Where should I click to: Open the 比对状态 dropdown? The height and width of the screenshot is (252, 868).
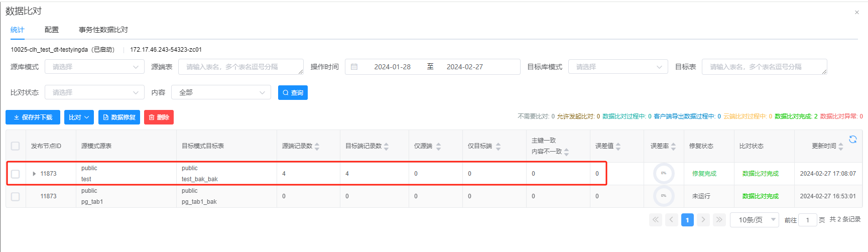coord(94,92)
